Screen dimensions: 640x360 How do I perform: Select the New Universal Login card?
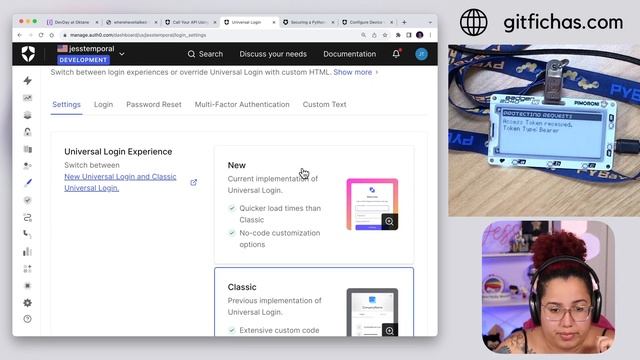click(x=314, y=204)
